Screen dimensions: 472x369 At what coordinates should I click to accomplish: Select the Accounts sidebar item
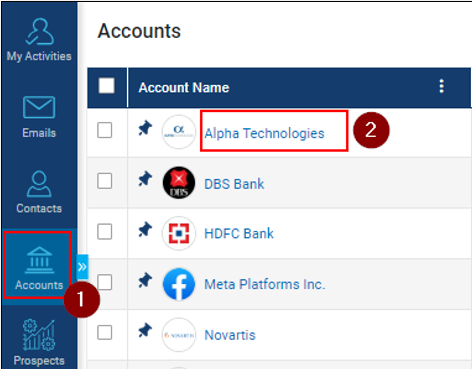[x=39, y=268]
